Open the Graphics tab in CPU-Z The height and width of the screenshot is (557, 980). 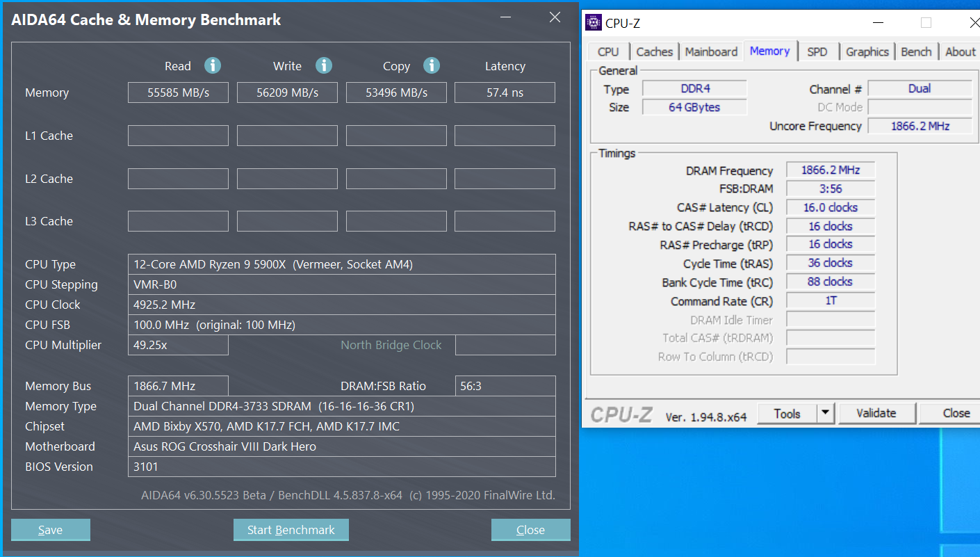click(867, 51)
